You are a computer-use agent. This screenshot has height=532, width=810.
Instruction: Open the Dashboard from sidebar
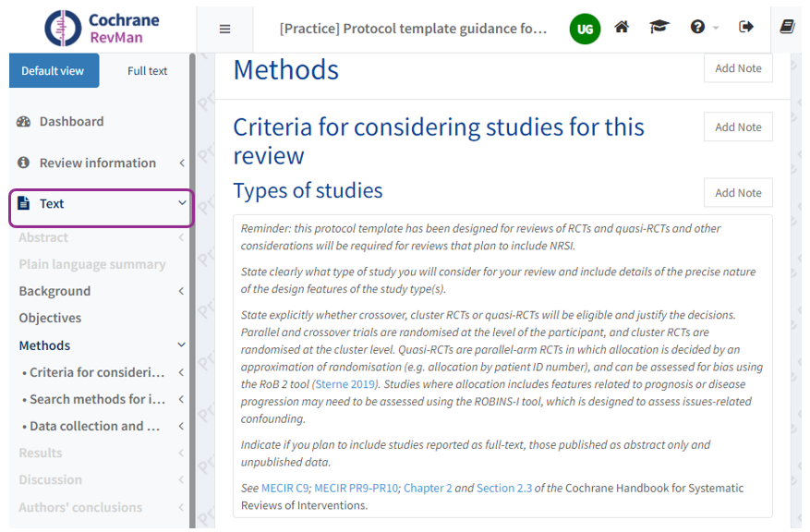(71, 121)
